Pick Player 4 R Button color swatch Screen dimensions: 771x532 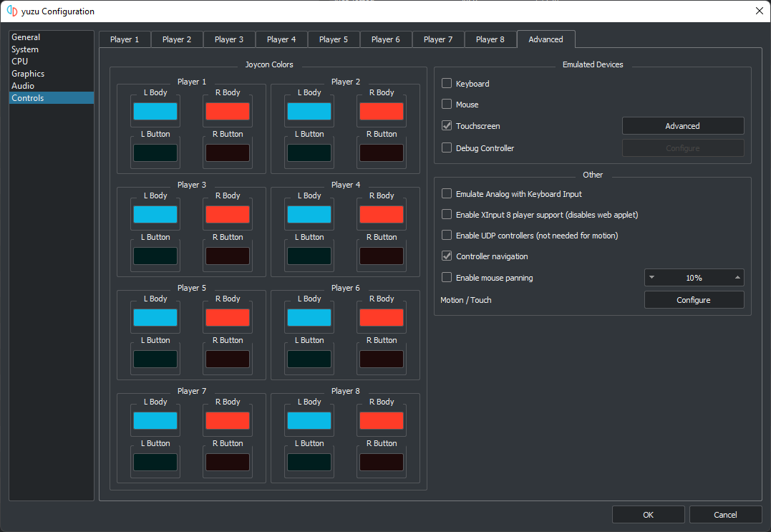pyautogui.click(x=381, y=256)
